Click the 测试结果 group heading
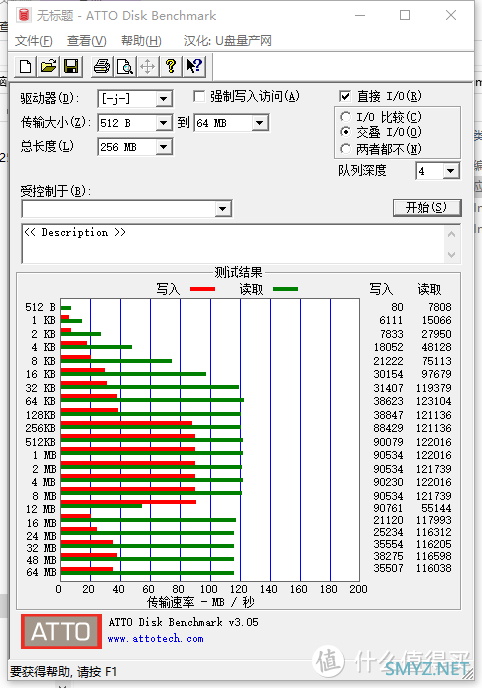 [238, 272]
